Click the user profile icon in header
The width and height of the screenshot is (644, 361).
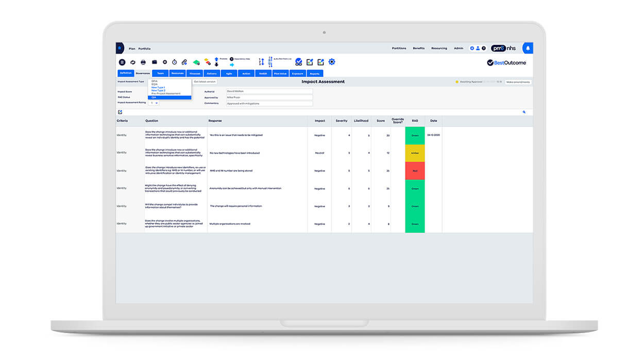(478, 48)
